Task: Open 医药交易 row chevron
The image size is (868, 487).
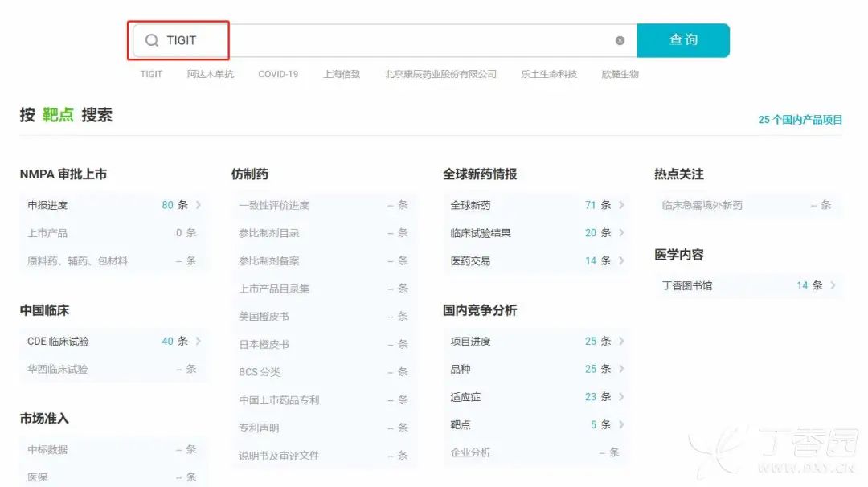Action: click(x=621, y=260)
